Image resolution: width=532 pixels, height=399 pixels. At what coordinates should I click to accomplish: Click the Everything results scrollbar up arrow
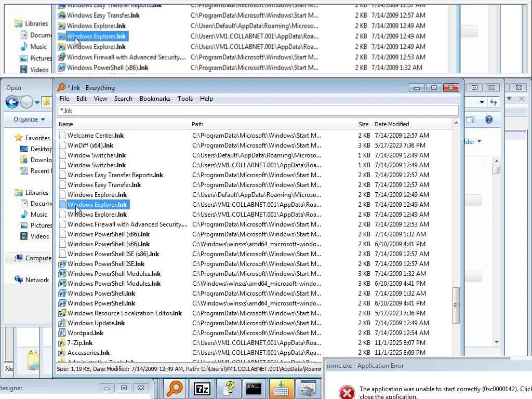pyautogui.click(x=456, y=123)
